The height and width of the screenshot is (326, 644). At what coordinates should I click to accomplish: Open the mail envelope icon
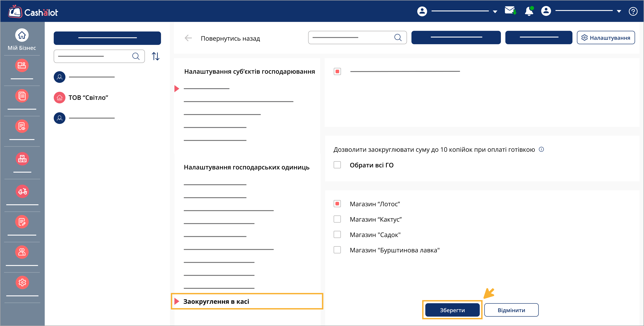(x=510, y=11)
